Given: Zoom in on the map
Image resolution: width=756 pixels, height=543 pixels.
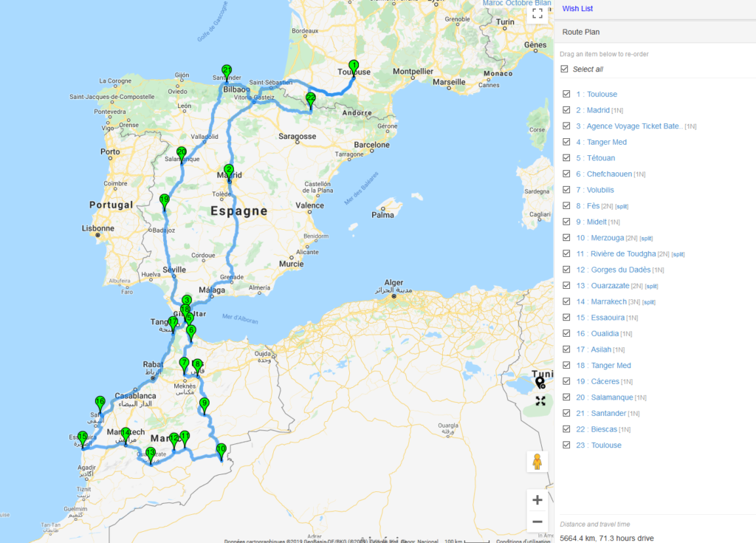Looking at the screenshot, I should (x=537, y=500).
